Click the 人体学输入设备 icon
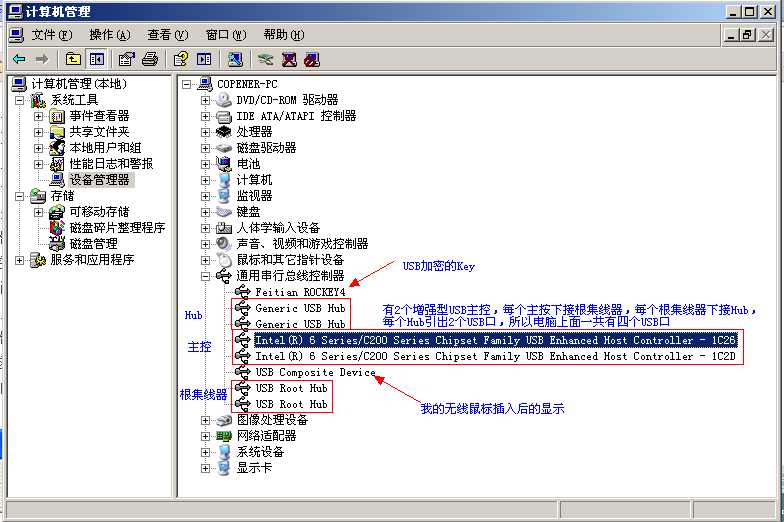The height and width of the screenshot is (522, 784). [224, 228]
